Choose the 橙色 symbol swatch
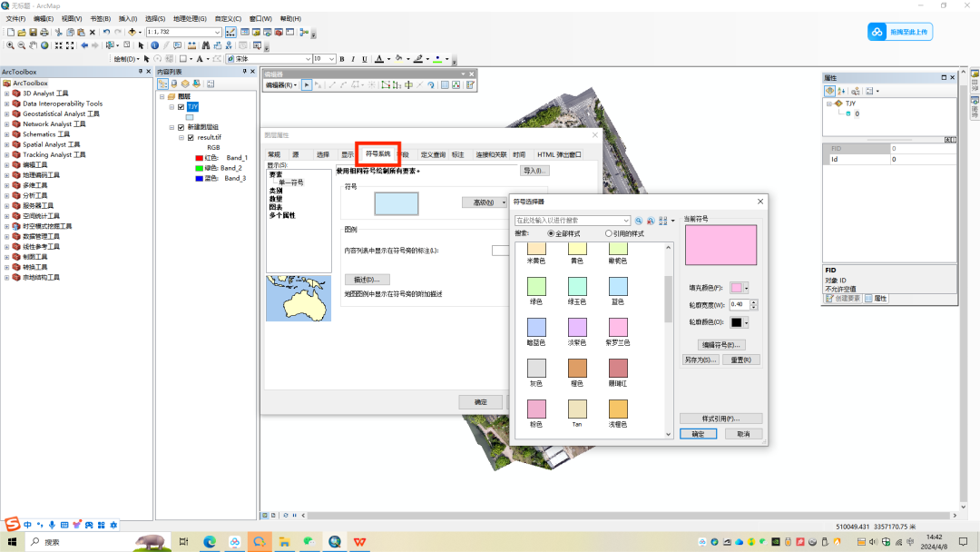980x552 pixels. point(577,369)
